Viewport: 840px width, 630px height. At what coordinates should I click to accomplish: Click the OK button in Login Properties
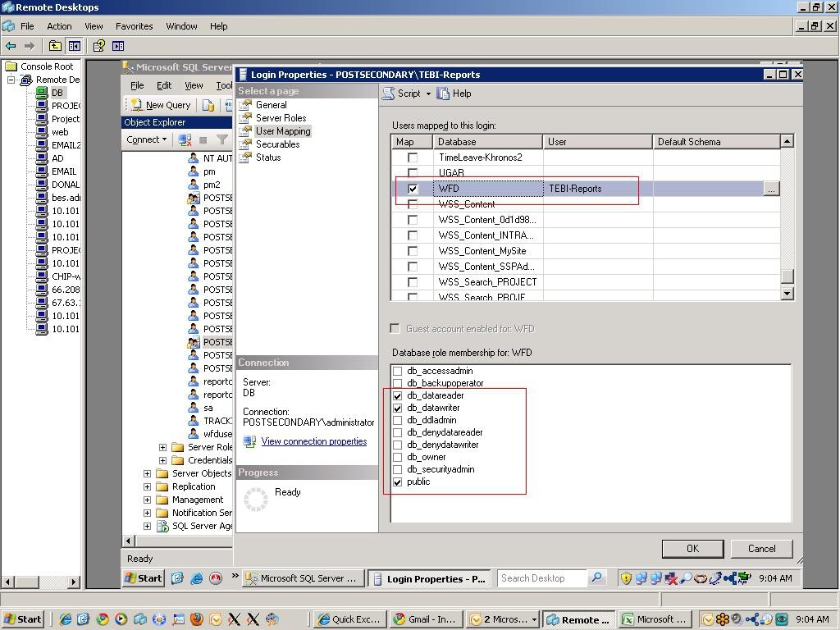tap(692, 548)
